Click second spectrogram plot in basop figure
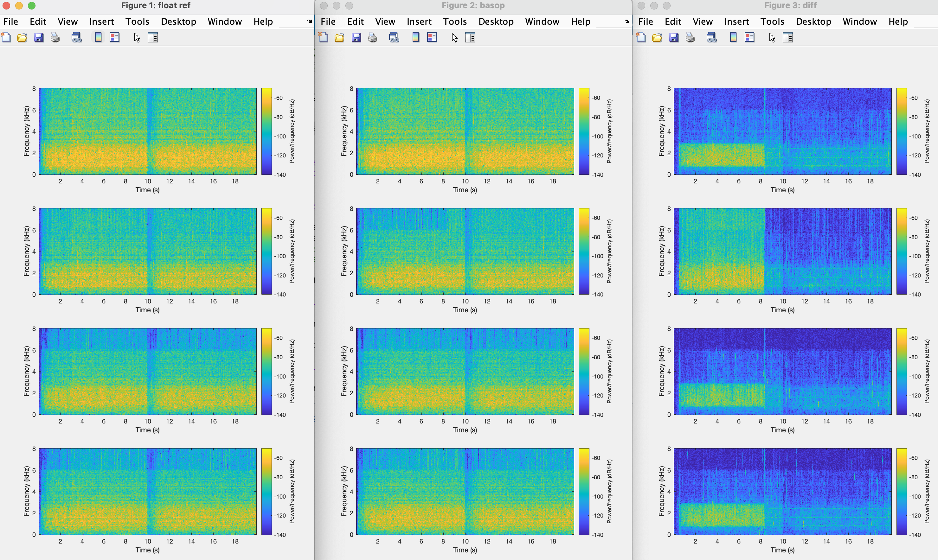 coord(465,251)
